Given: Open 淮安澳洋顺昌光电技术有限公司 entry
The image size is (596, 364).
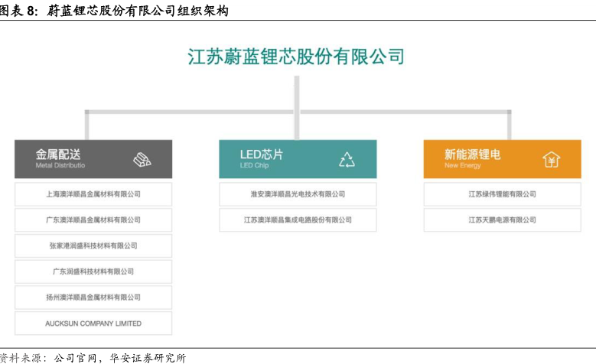Looking at the screenshot, I should pyautogui.click(x=298, y=194).
